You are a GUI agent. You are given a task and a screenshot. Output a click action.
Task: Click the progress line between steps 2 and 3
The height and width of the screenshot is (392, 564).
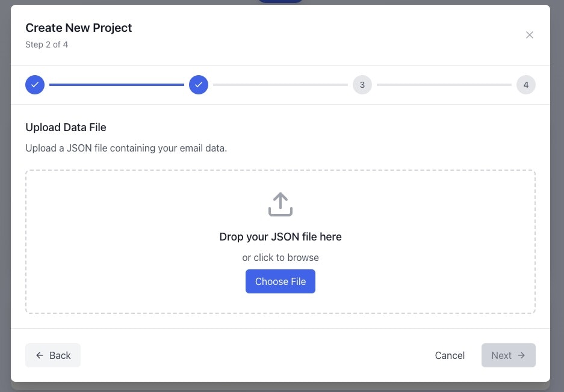pyautogui.click(x=280, y=85)
